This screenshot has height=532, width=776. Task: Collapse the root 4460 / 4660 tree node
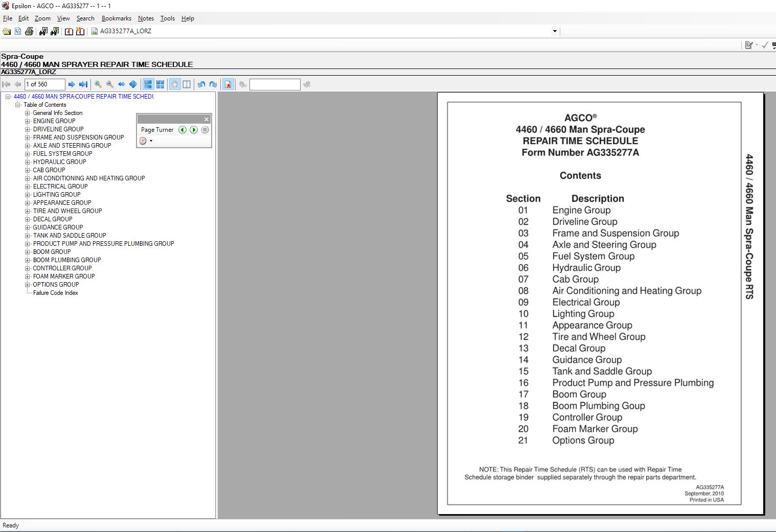[x=8, y=97]
